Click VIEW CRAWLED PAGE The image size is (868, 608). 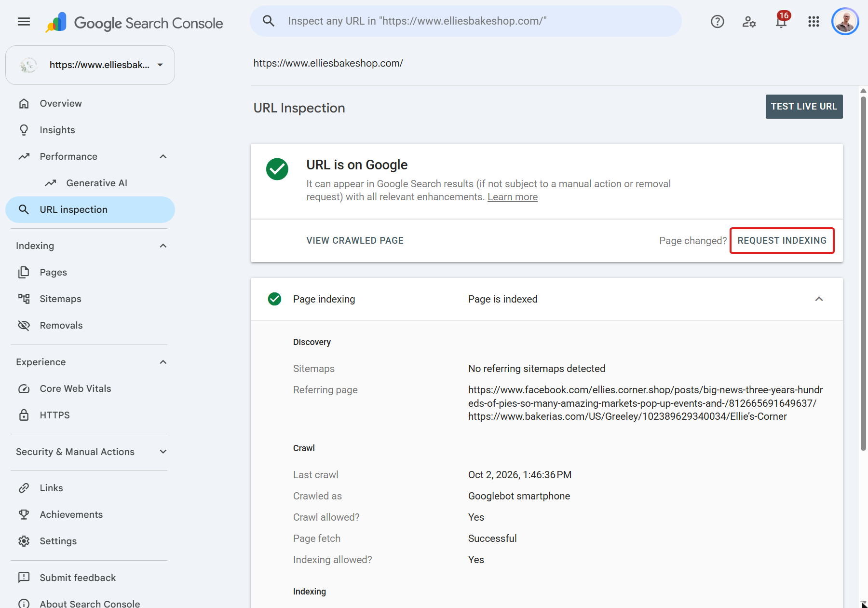(x=355, y=240)
